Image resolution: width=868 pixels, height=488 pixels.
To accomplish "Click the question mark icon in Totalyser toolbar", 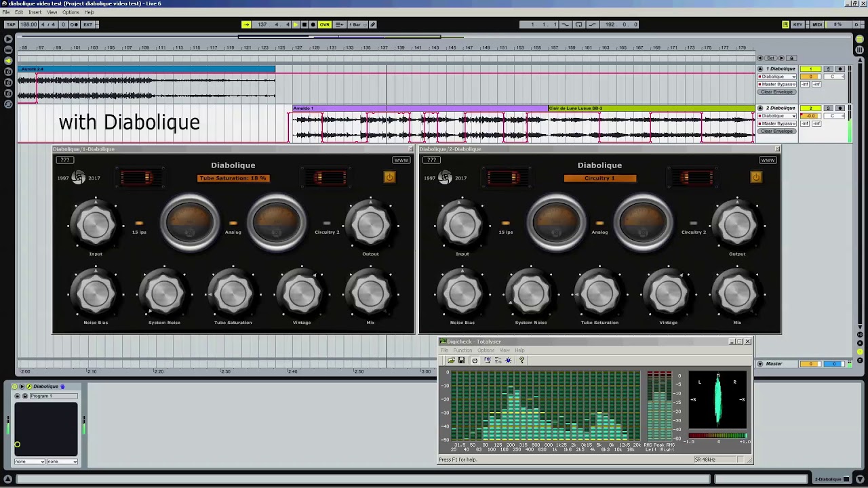I will click(x=521, y=361).
